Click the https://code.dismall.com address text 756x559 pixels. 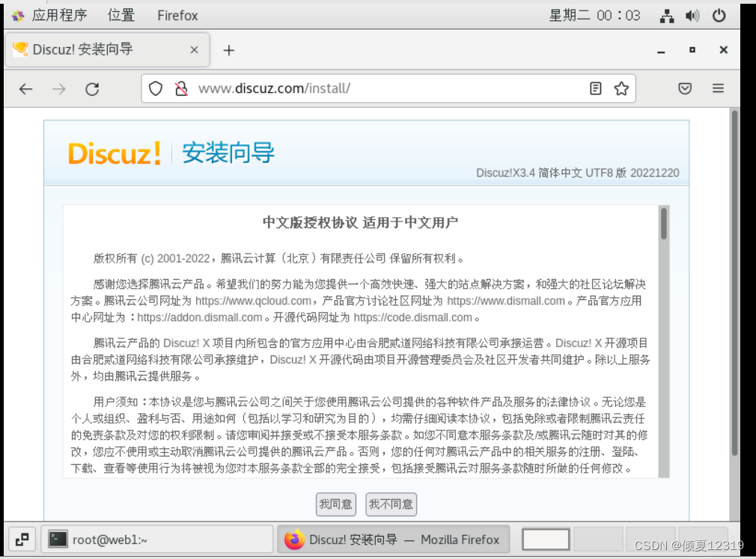point(412,317)
